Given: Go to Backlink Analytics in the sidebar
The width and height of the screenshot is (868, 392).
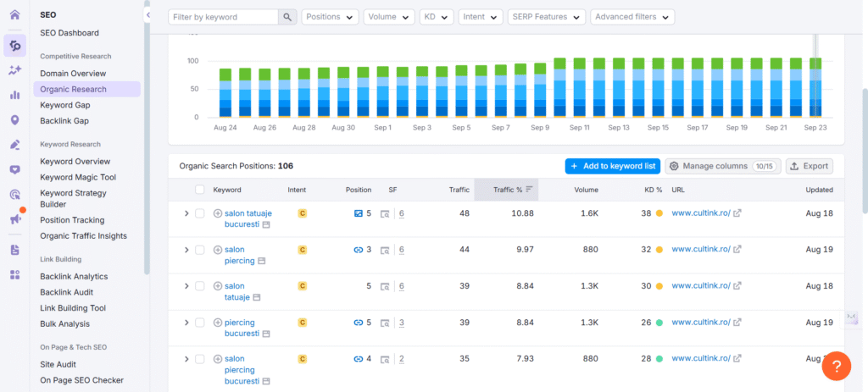Looking at the screenshot, I should (x=74, y=276).
